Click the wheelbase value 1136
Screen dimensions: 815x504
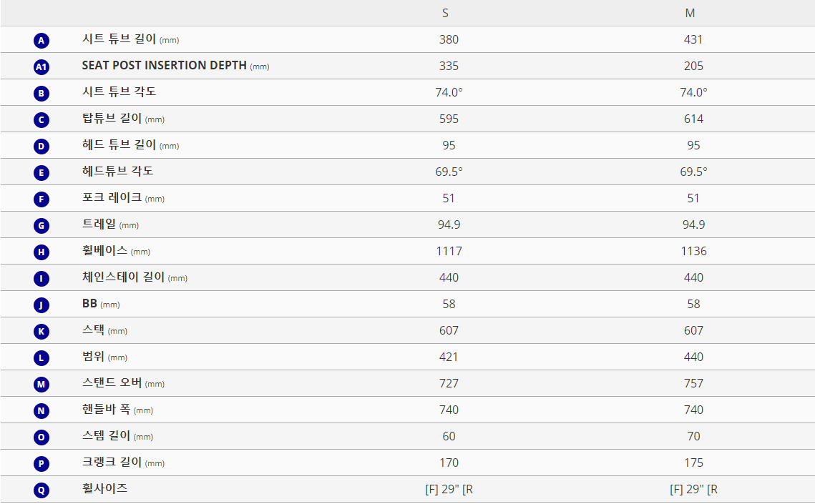(x=693, y=251)
